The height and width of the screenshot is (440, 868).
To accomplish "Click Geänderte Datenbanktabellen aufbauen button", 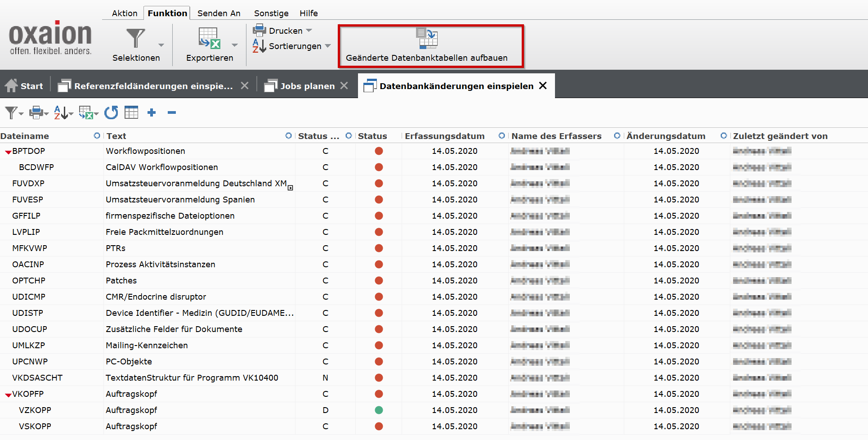I will point(426,46).
